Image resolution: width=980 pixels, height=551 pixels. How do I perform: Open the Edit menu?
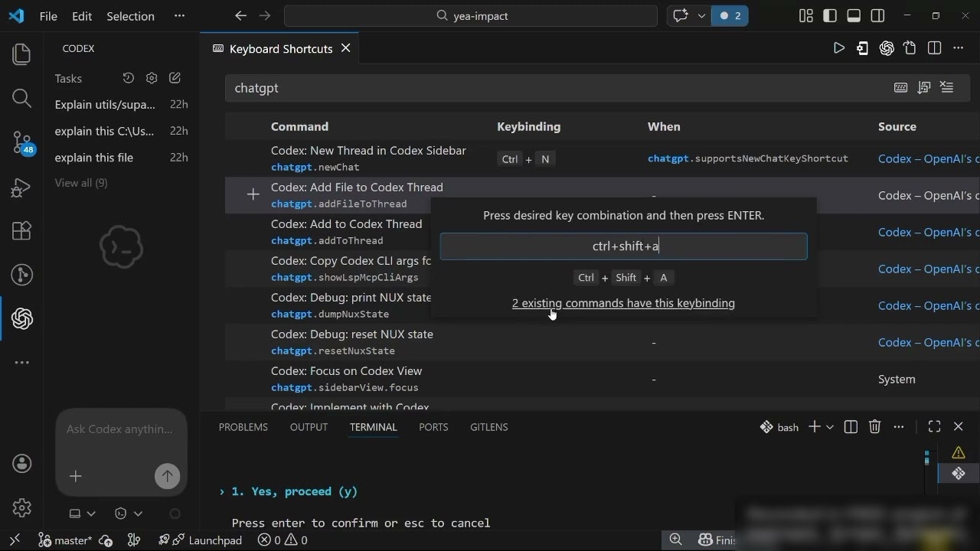coord(82,15)
